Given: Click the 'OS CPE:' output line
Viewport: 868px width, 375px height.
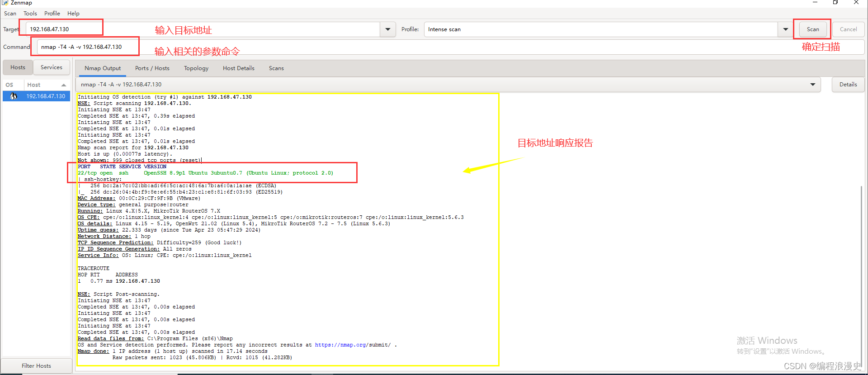Looking at the screenshot, I should pyautogui.click(x=270, y=217).
